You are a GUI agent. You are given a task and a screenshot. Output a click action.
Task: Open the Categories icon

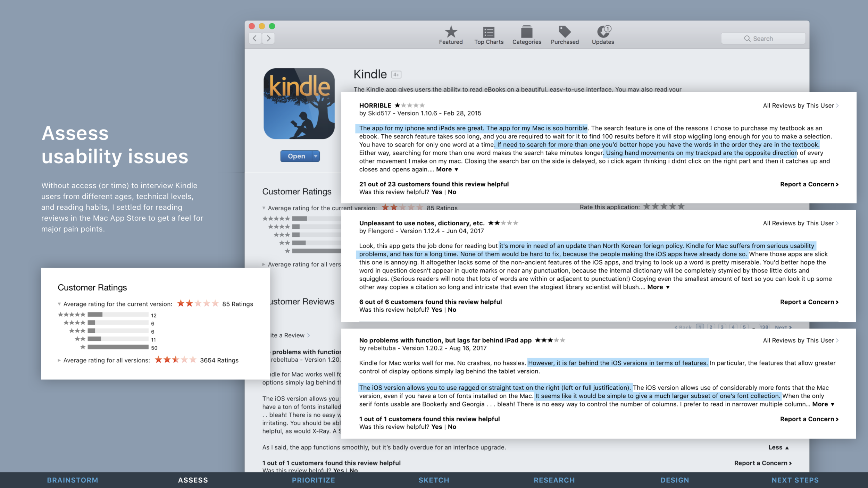526,32
